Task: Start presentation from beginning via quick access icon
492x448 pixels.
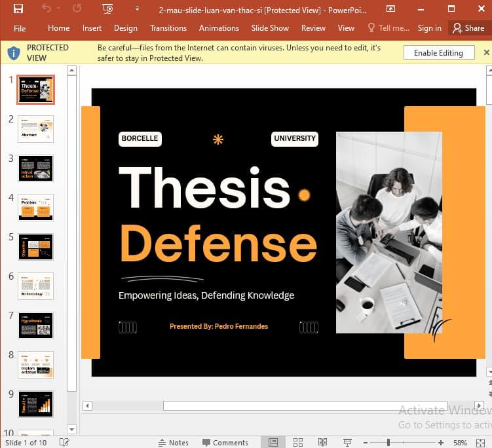Action: [107, 9]
